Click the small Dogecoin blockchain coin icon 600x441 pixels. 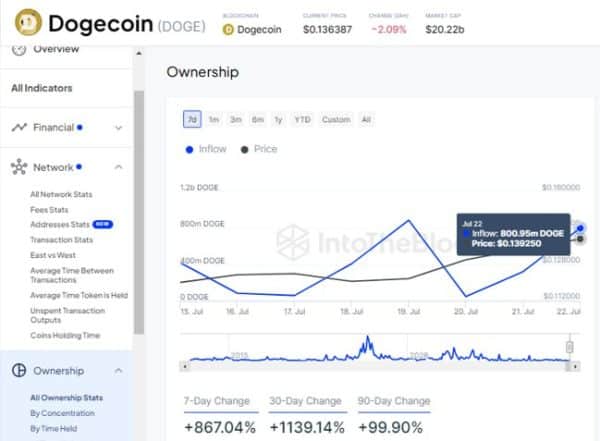228,29
